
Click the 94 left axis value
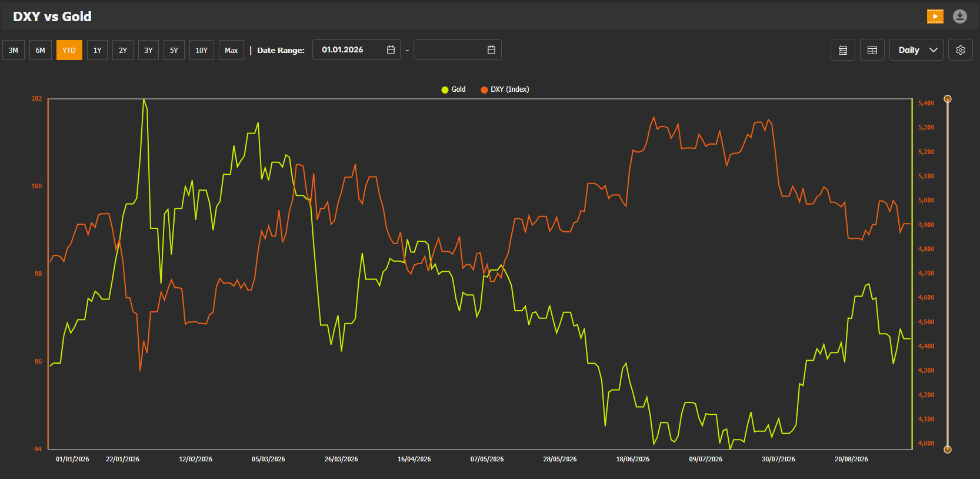tap(38, 449)
